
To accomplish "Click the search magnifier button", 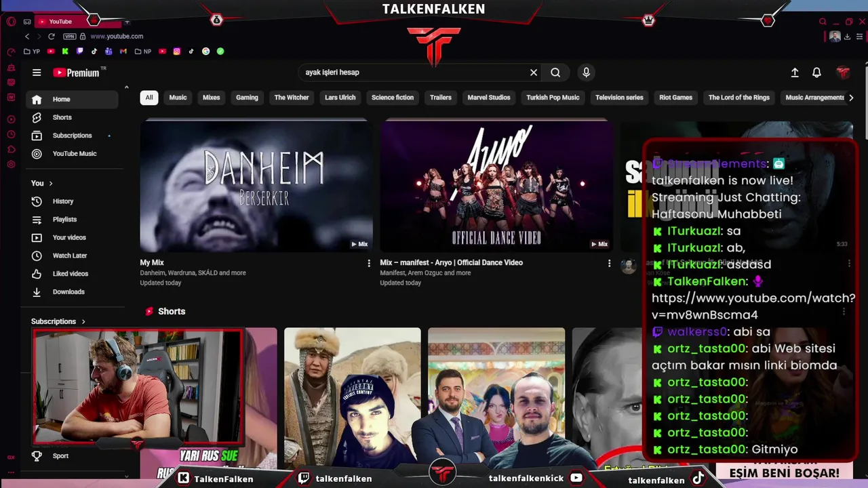I will 555,73.
